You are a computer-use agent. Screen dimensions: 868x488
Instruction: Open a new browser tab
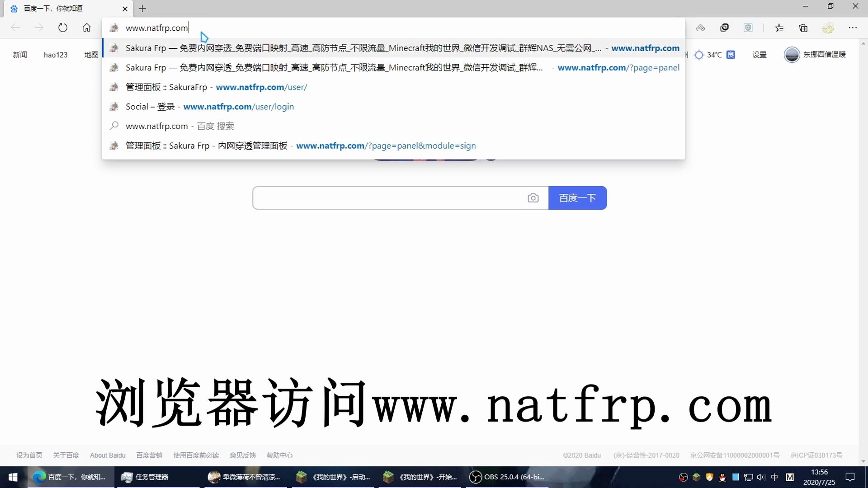point(142,9)
